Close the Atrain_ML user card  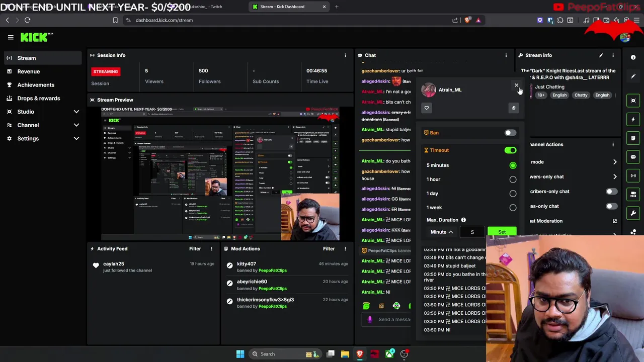[516, 85]
